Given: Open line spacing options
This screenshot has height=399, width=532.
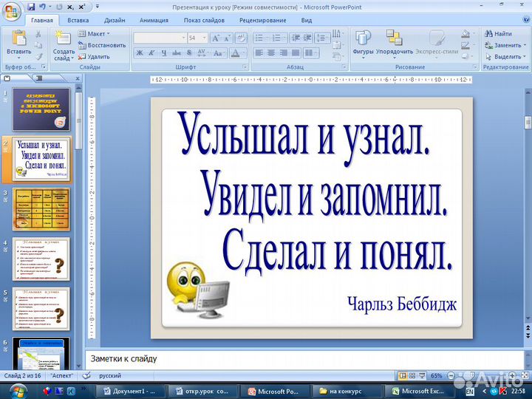Looking at the screenshot, I should [322, 38].
